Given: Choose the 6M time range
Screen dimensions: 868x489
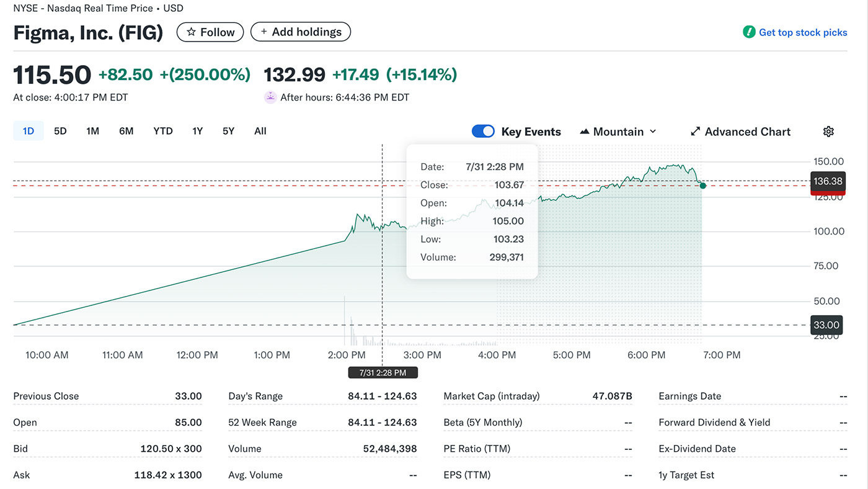Looking at the screenshot, I should pos(126,131).
